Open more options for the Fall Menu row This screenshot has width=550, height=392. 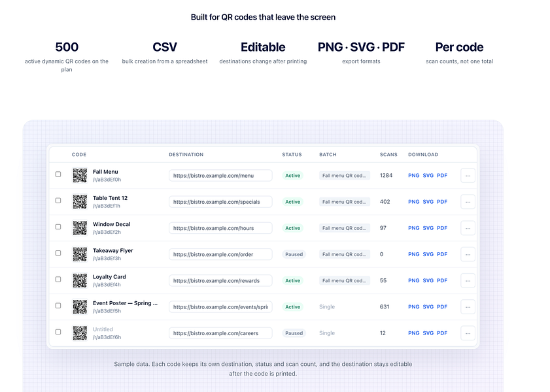click(x=468, y=176)
